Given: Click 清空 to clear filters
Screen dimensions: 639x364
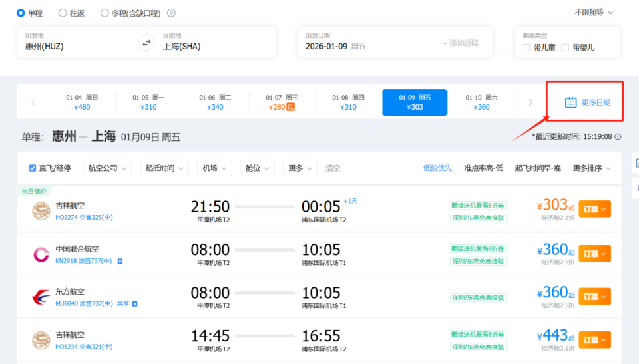Looking at the screenshot, I should tap(333, 168).
